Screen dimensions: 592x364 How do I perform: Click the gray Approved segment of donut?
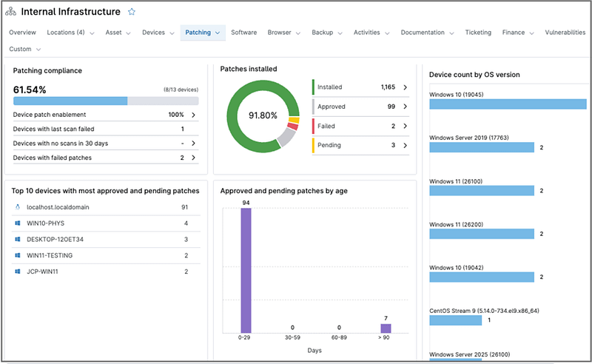(x=287, y=138)
